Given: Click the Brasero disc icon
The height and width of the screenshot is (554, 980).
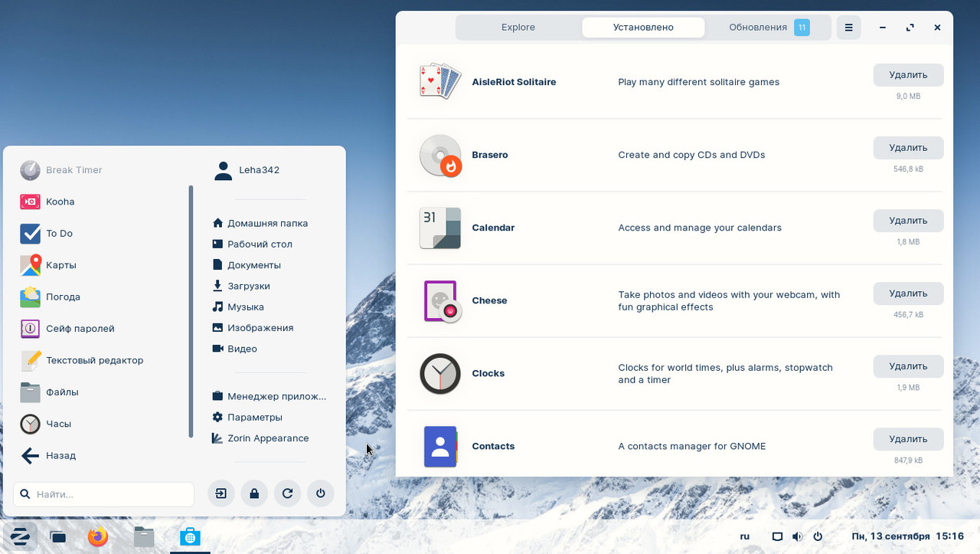Looking at the screenshot, I should tap(440, 155).
